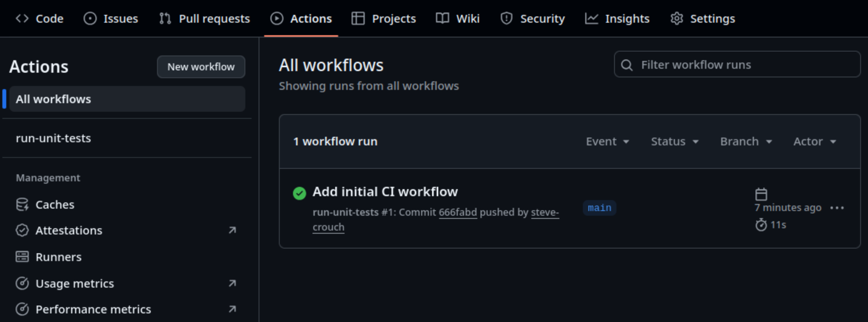Open the Wiki tab
The width and height of the screenshot is (868, 322).
(x=458, y=18)
